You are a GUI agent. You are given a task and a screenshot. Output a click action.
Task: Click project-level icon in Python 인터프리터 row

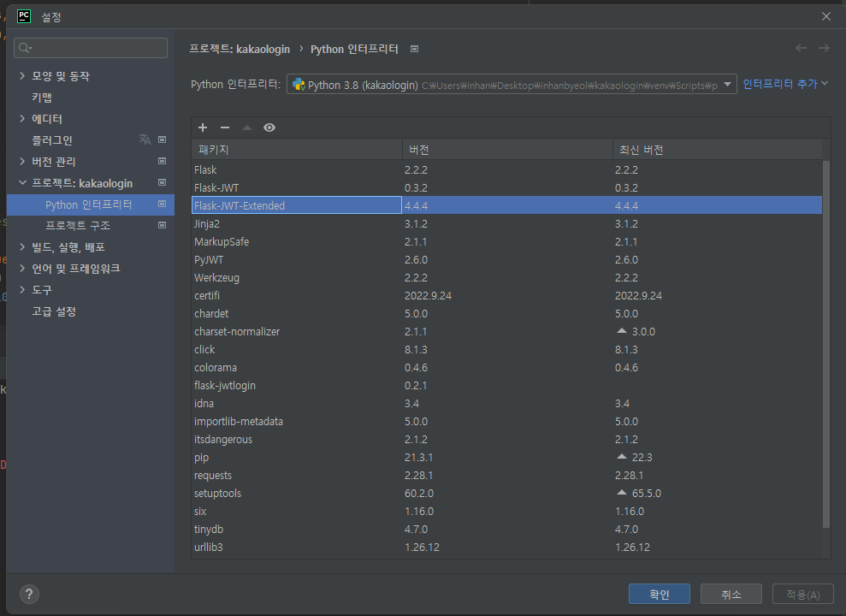pyautogui.click(x=162, y=204)
